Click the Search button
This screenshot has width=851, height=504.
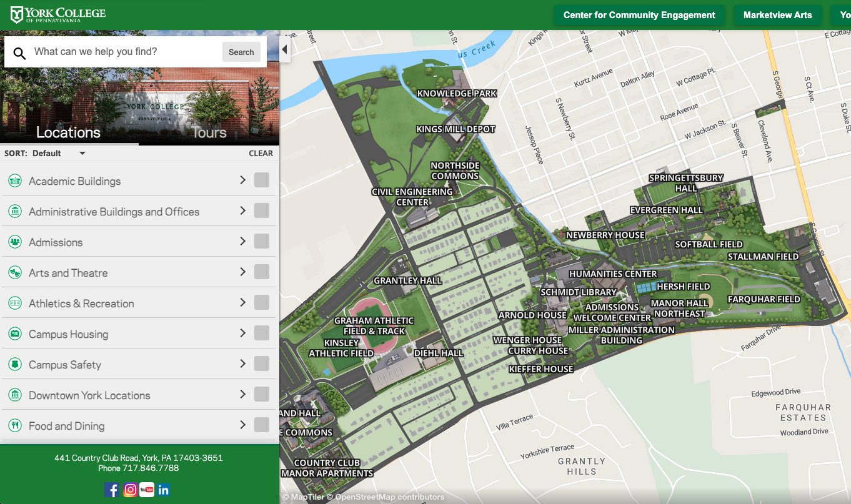click(241, 52)
